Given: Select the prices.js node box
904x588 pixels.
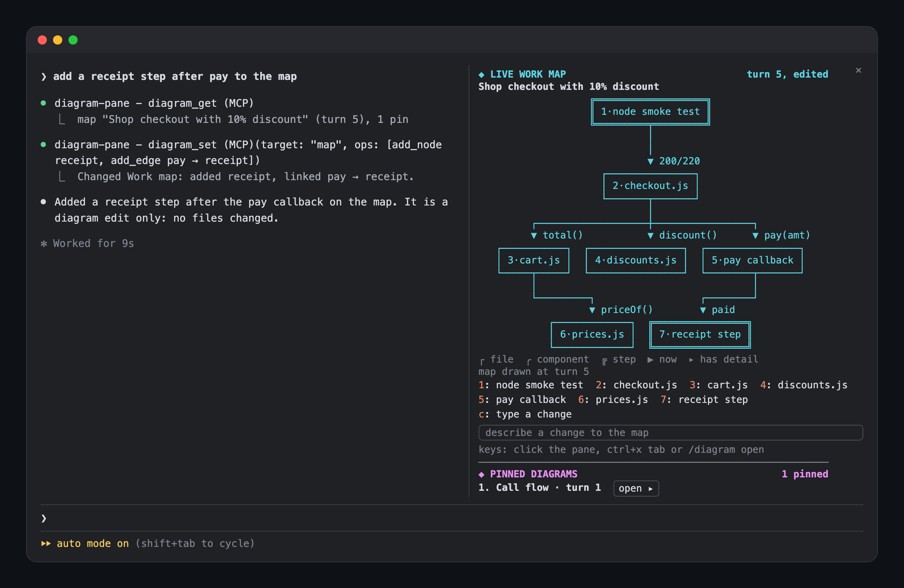Looking at the screenshot, I should (592, 335).
